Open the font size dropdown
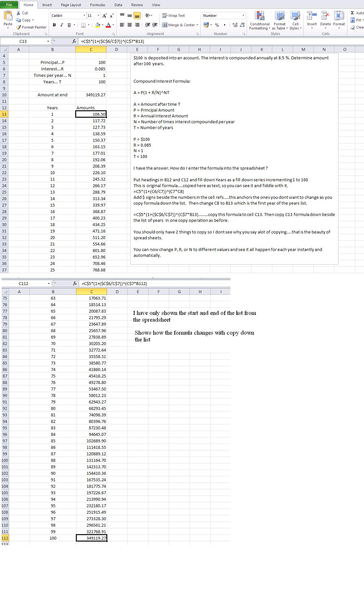The image size is (364, 598). [98, 16]
